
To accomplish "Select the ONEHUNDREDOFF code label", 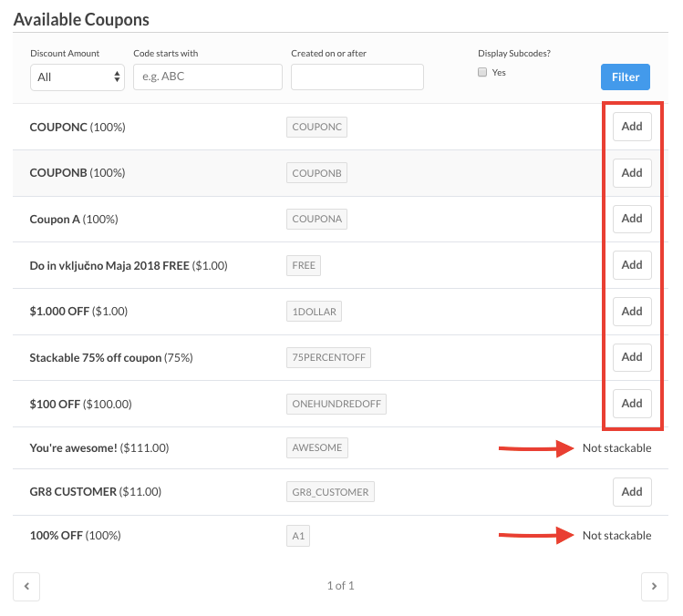I will pyautogui.click(x=336, y=404).
